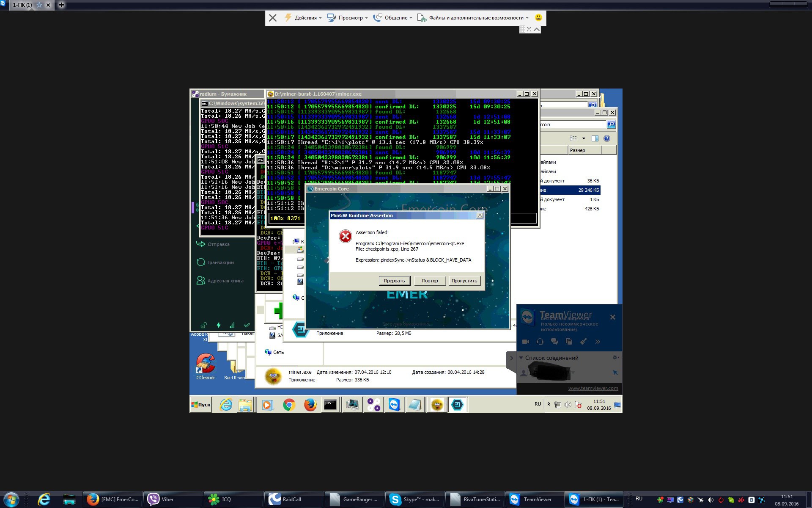Switch to Skype on host taskbar
The image size is (812, 508).
(x=415, y=500)
